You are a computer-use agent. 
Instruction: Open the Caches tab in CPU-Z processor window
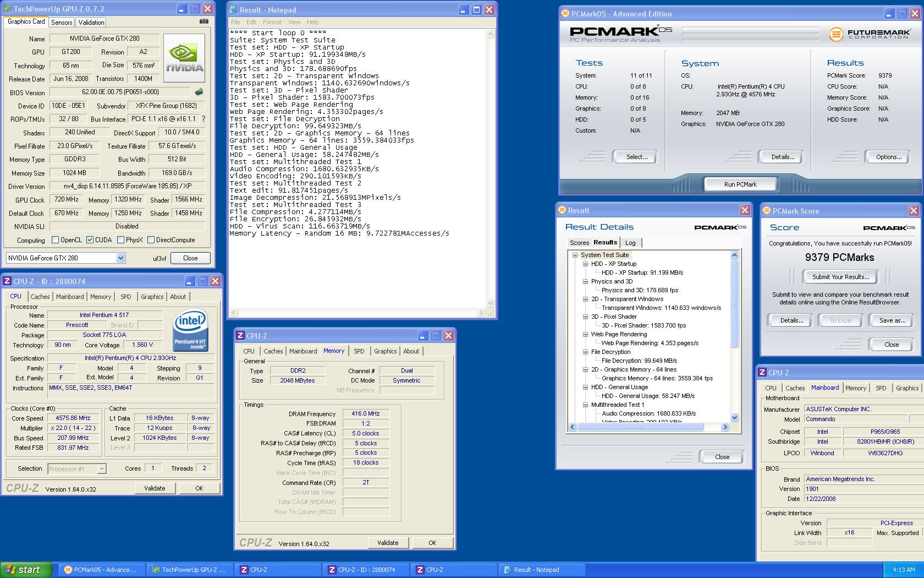tap(40, 297)
